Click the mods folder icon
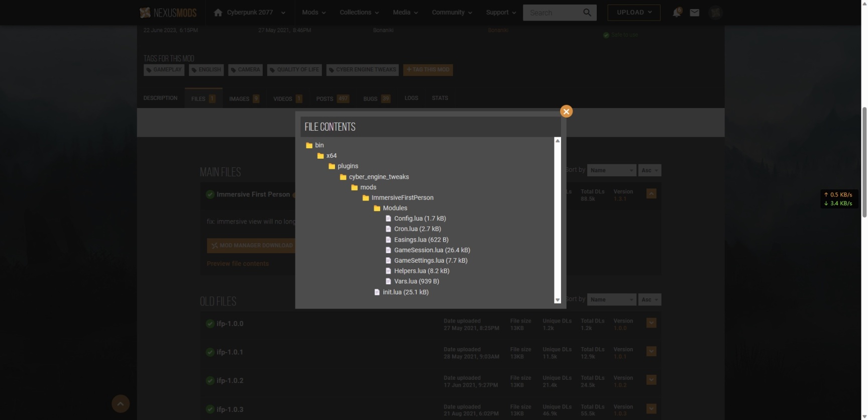 [x=354, y=187]
